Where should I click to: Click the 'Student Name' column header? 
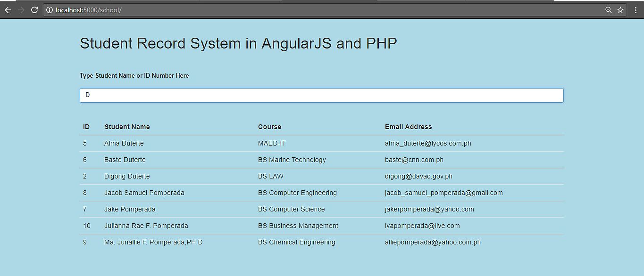coord(127,127)
